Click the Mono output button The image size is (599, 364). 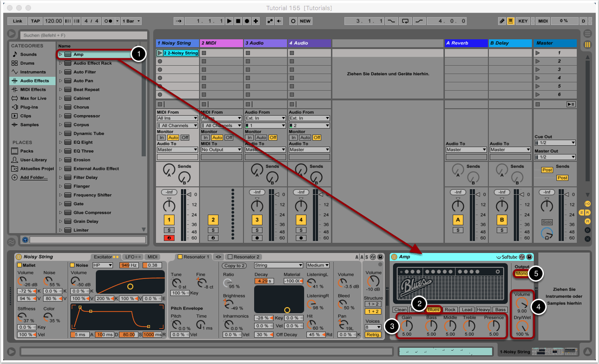coord(522,274)
